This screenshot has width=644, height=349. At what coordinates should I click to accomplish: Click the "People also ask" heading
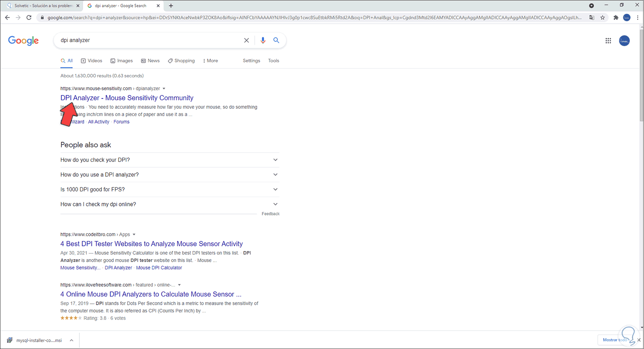pos(86,145)
